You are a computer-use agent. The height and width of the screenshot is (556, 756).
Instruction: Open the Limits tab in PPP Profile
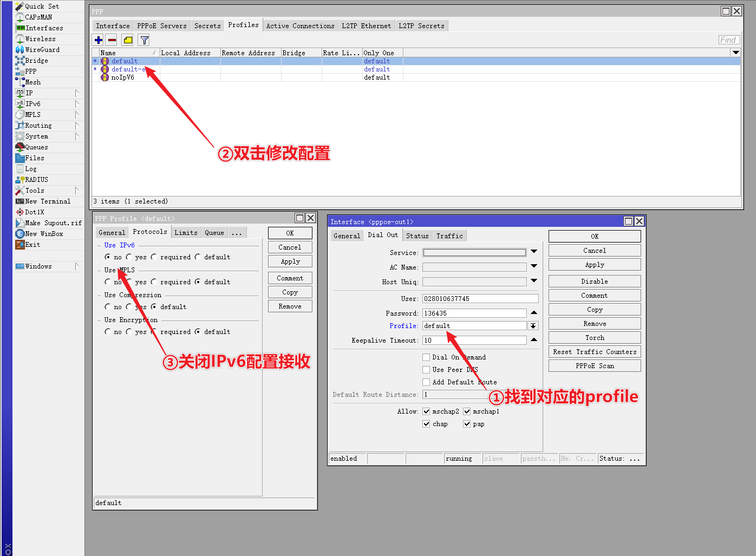(x=186, y=233)
